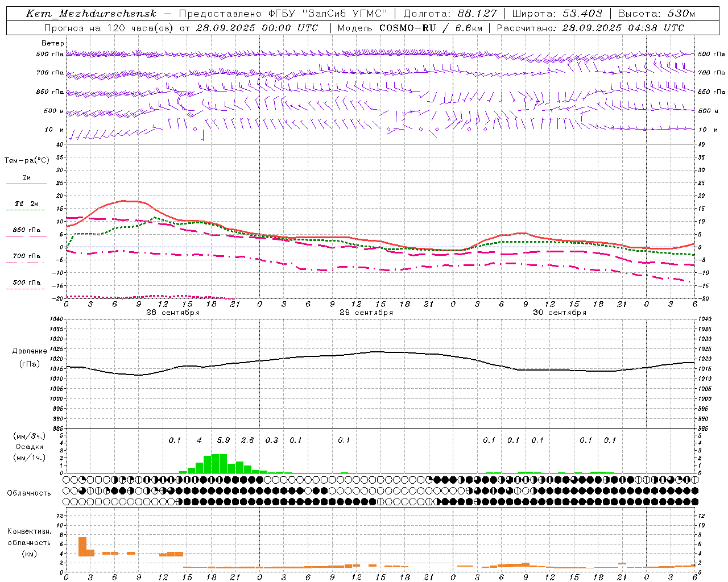Click the (мм/1ч.) precipitation unit label
Image resolution: width=728 pixels, height=582 pixels.
pos(30,458)
